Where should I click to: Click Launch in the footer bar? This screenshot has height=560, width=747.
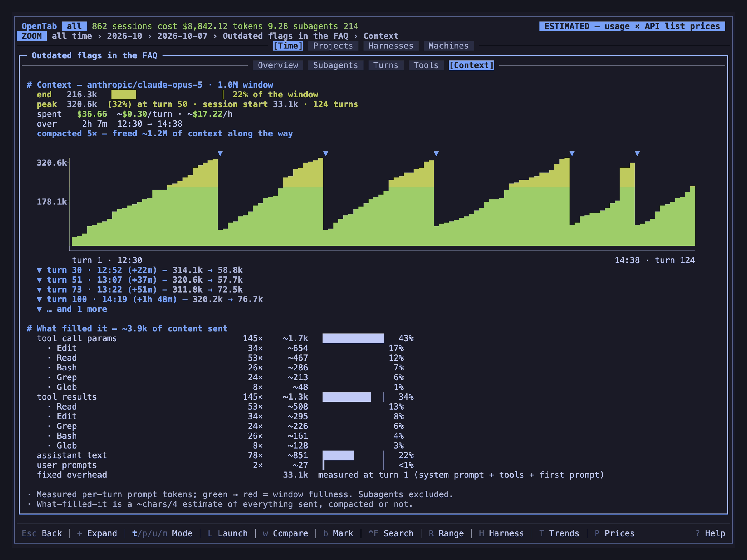point(228,534)
